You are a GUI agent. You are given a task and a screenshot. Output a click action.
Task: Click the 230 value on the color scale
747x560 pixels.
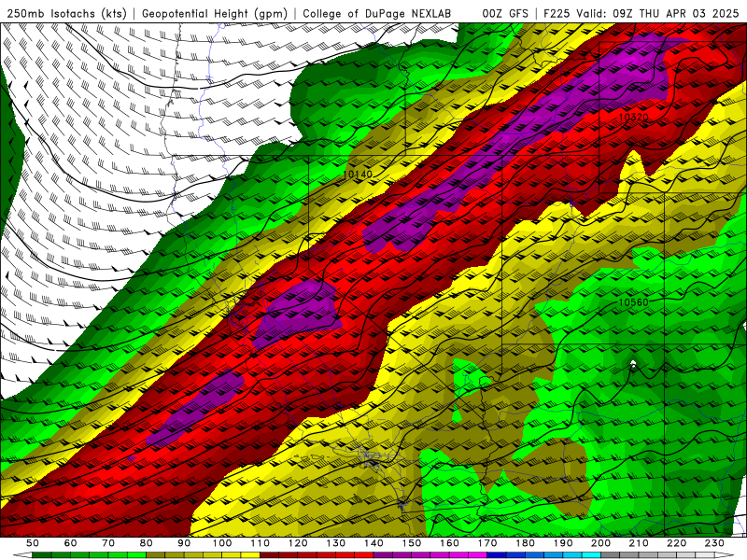[x=714, y=543]
